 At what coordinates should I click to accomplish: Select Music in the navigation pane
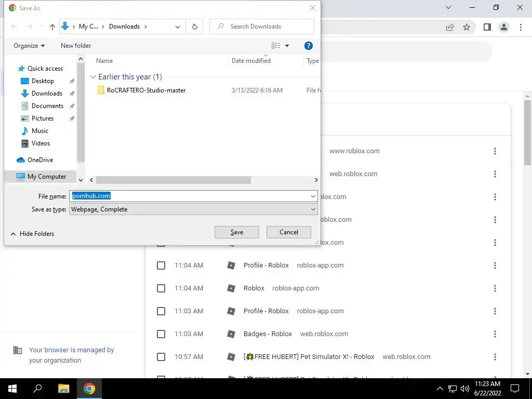pyautogui.click(x=39, y=131)
